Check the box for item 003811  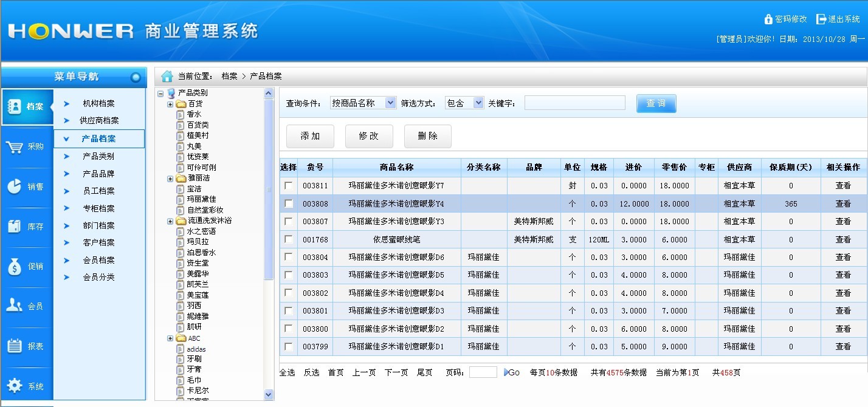[288, 185]
